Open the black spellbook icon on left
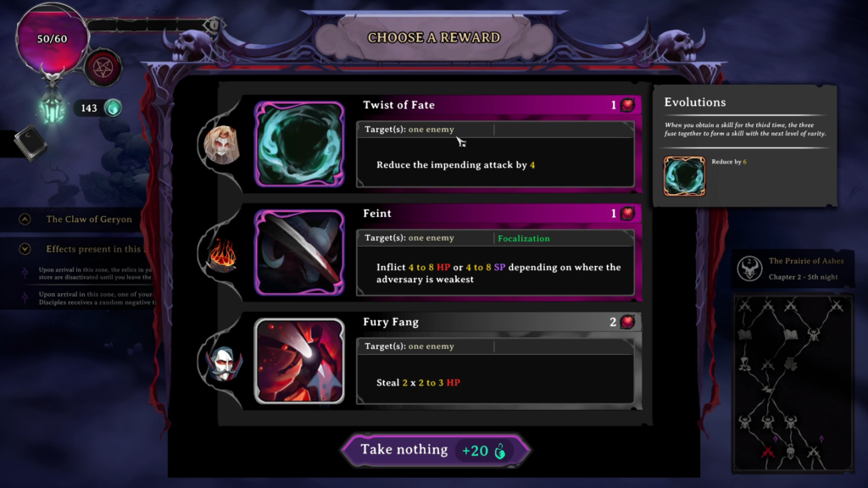The height and width of the screenshot is (488, 868). point(30,142)
